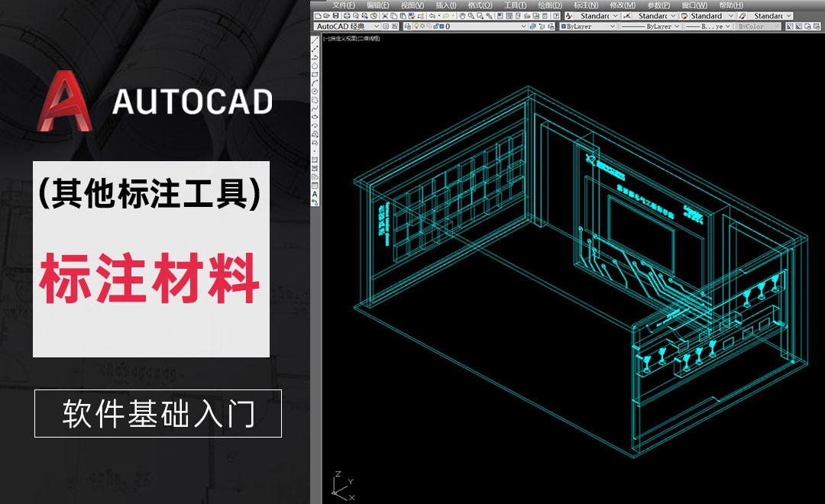Screen dimensions: 825x504
Task: Click the Undo arrow icon
Action: click(432, 16)
